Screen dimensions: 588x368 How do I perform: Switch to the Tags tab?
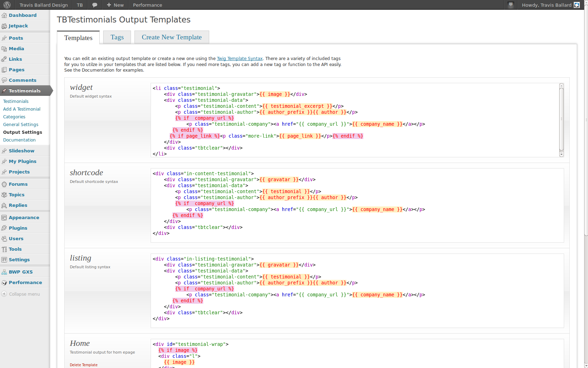pos(117,37)
